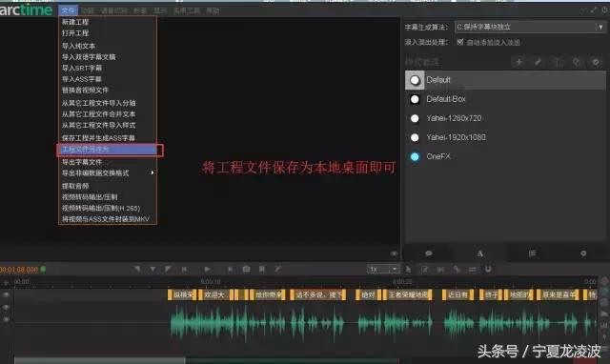Open the letter A style tab

tap(480, 253)
